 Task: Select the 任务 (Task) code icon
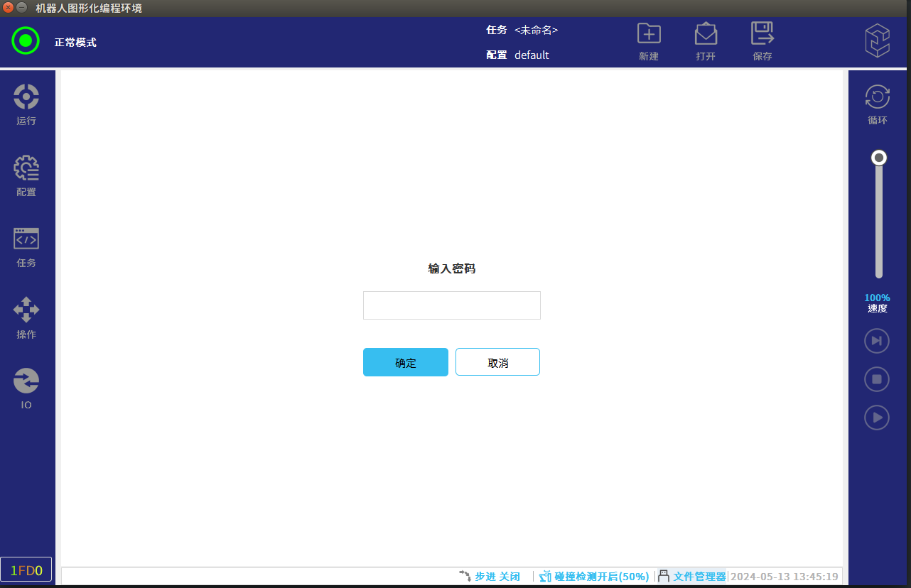click(26, 239)
